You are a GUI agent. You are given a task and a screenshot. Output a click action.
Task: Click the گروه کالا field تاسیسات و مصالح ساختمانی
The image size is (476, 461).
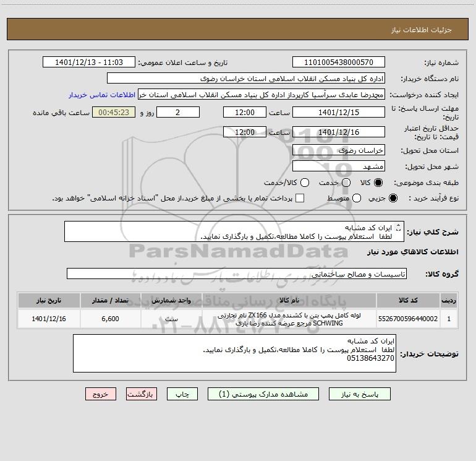[x=237, y=274]
